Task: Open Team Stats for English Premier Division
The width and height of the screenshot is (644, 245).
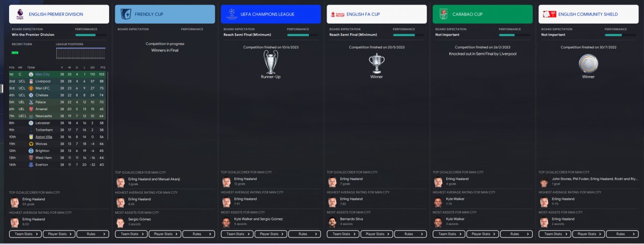Action: tap(25, 234)
